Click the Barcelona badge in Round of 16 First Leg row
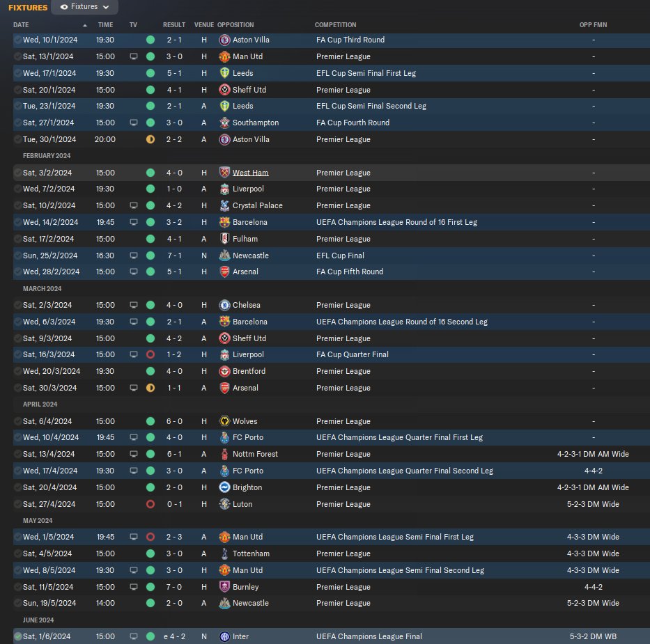This screenshot has height=644, width=650. pos(224,222)
